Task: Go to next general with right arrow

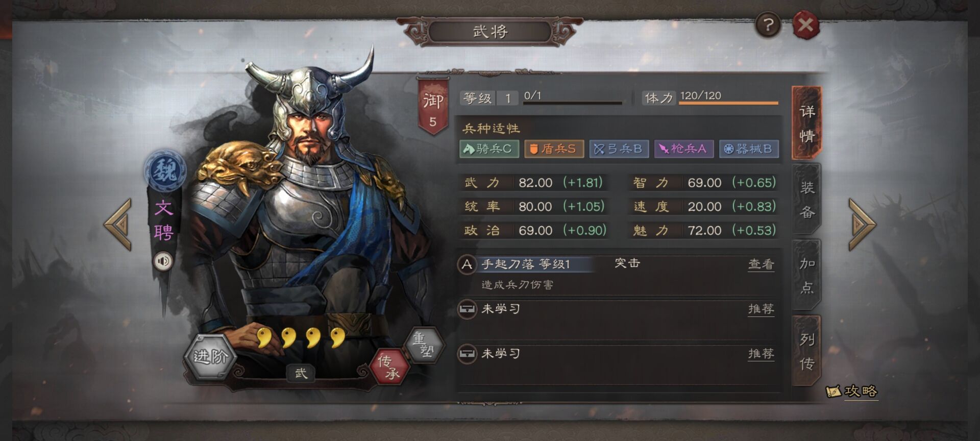Action: coord(862,225)
